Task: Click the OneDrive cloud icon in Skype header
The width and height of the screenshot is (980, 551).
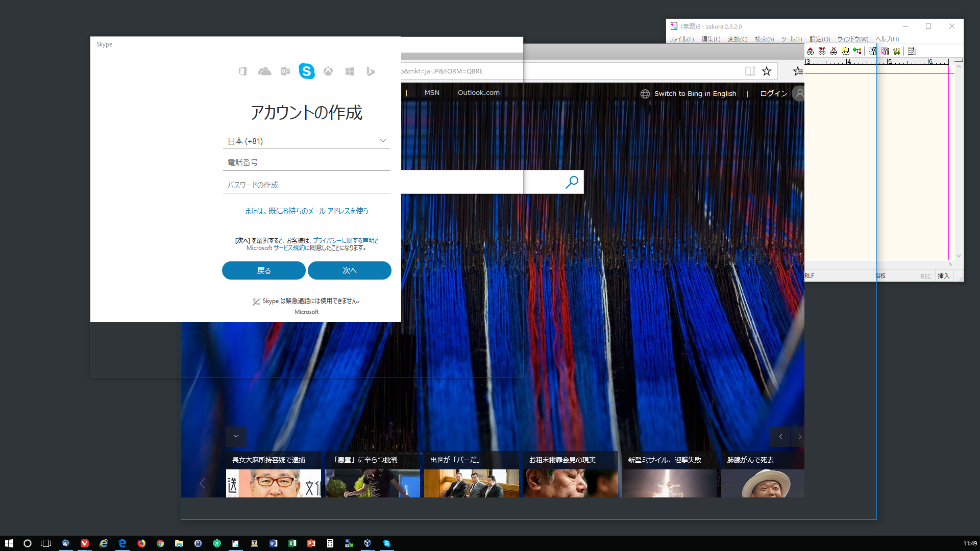Action: [x=264, y=71]
